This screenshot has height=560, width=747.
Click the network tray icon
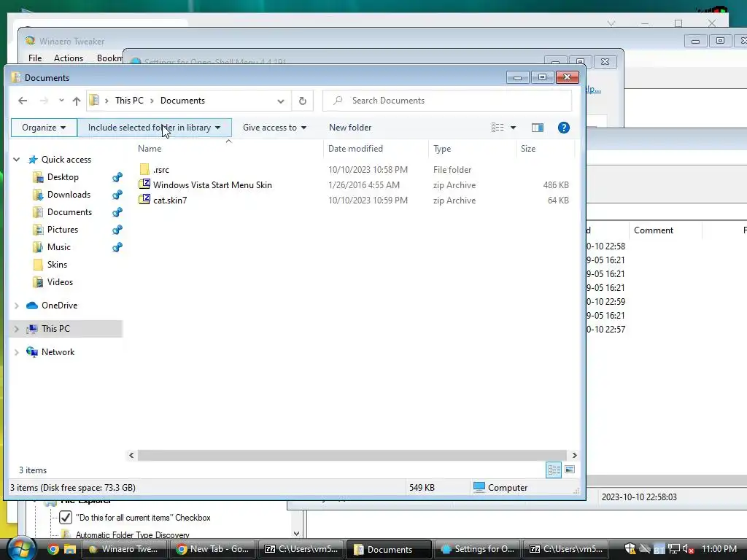[x=673, y=549]
